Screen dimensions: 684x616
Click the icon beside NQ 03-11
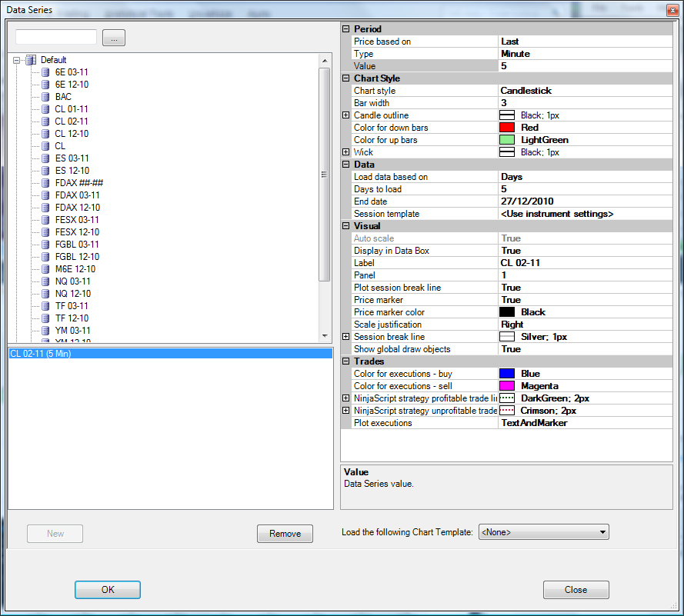[x=45, y=281]
